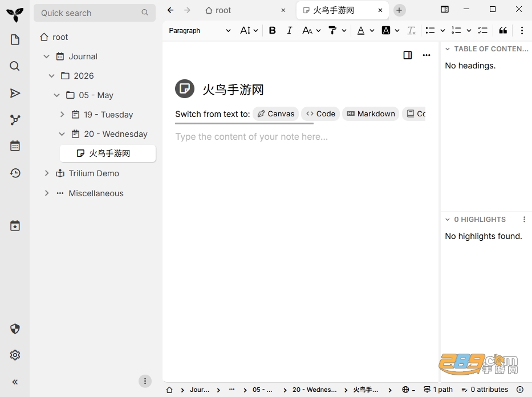Open the 0 attributes button
532x397 pixels.
click(x=485, y=390)
